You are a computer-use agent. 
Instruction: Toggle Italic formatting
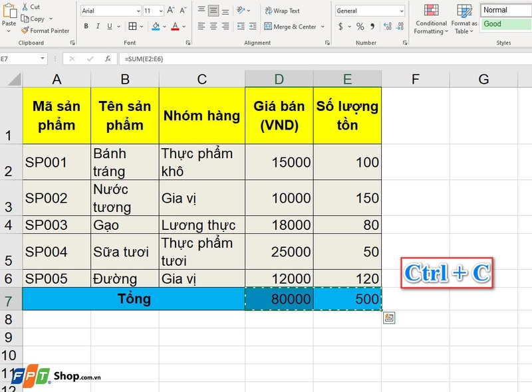pyautogui.click(x=98, y=26)
